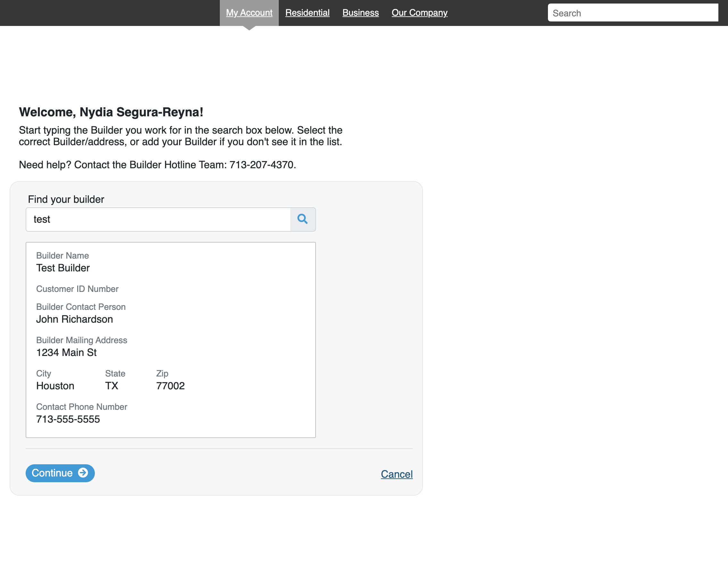This screenshot has height=562, width=728.
Task: Click the arrow icon in Continue button
Action: 83,473
